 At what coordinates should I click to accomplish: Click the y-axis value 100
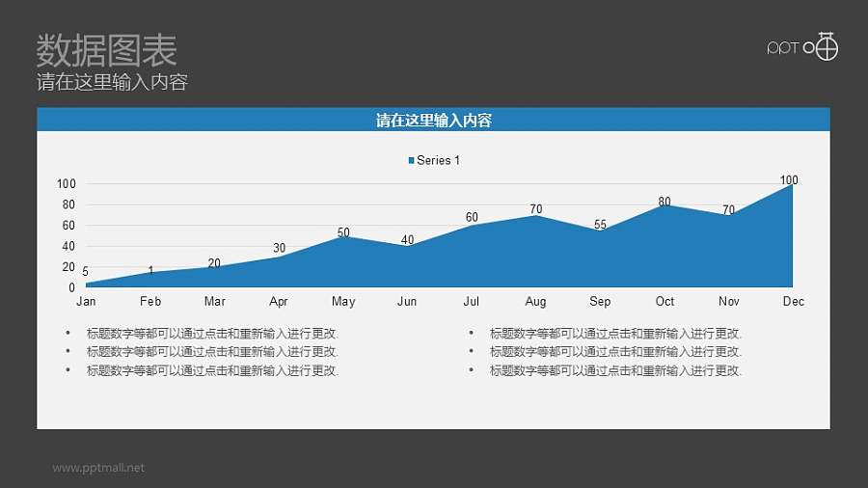(66, 183)
